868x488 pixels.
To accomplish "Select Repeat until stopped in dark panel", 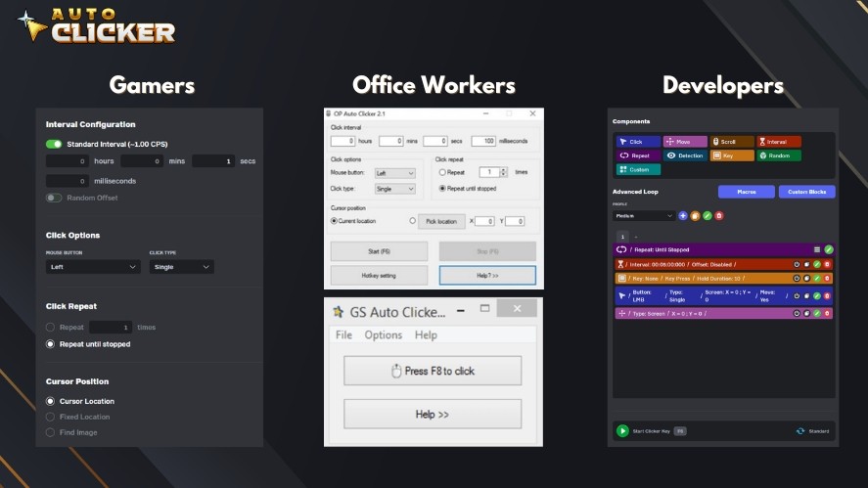I will 51,344.
